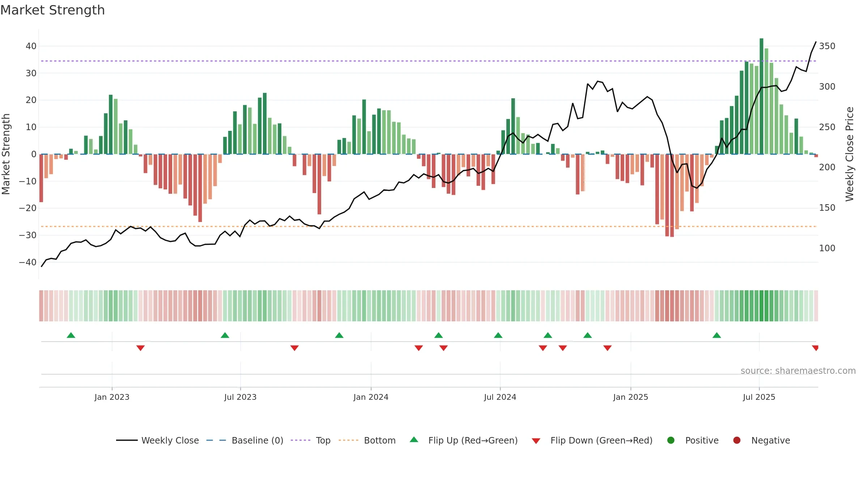Click red flip-down marker between Jul 2023 and Jan 2024

pyautogui.click(x=294, y=348)
